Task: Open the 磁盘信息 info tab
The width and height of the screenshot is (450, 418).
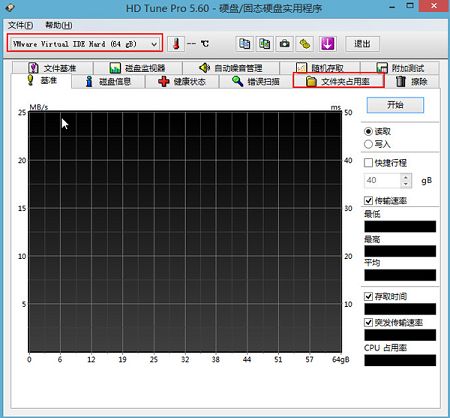Action: (108, 82)
